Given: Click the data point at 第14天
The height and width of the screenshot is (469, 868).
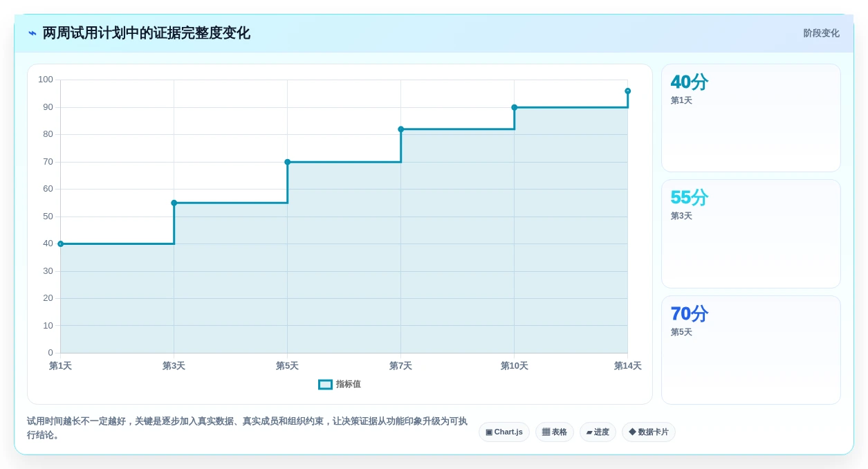Looking at the screenshot, I should pyautogui.click(x=628, y=91).
